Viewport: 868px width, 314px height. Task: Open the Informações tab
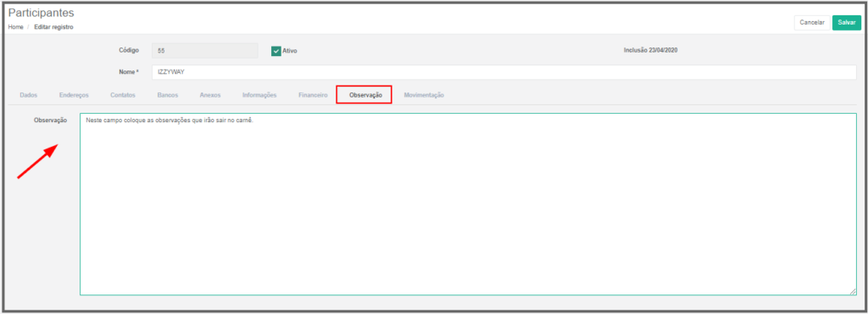[x=259, y=95]
